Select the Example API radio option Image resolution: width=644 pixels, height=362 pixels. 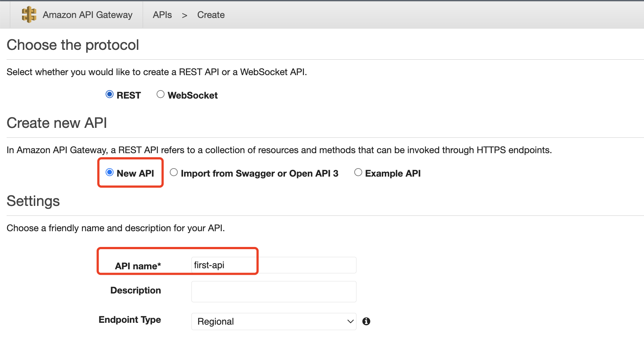point(358,173)
